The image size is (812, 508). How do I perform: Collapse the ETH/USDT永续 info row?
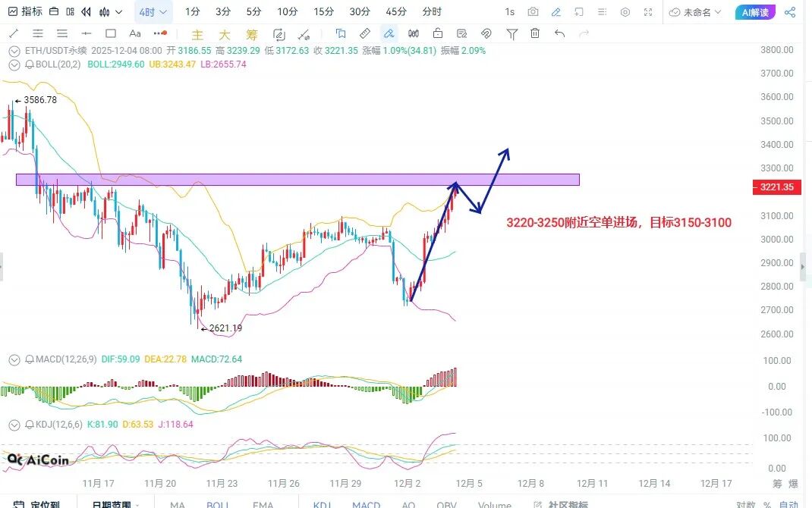[x=14, y=52]
